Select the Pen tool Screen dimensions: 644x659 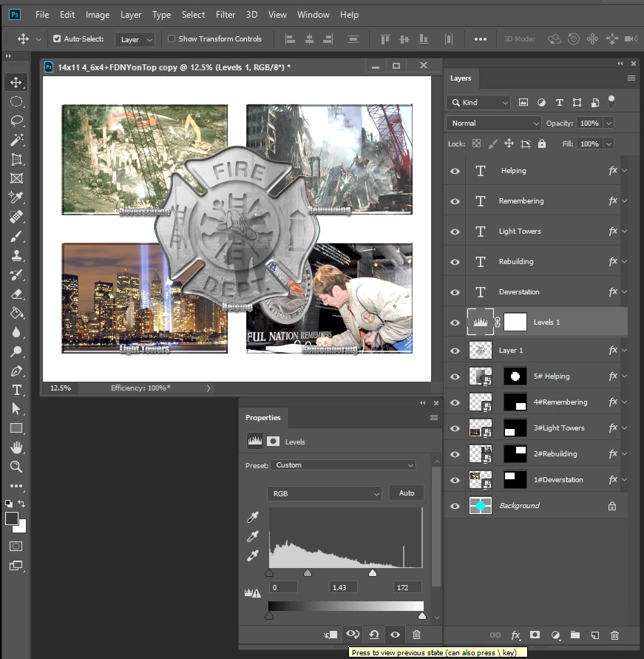(16, 371)
